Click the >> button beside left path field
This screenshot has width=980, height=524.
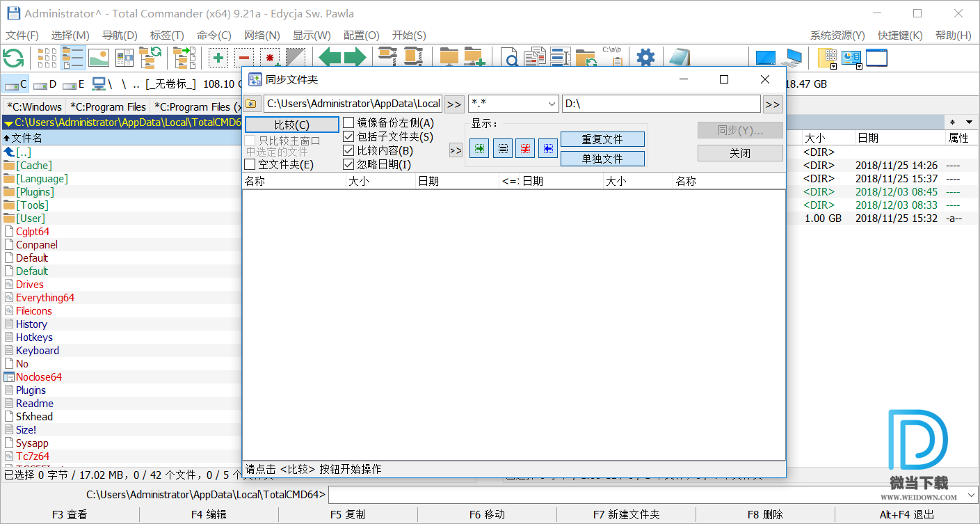click(x=454, y=104)
